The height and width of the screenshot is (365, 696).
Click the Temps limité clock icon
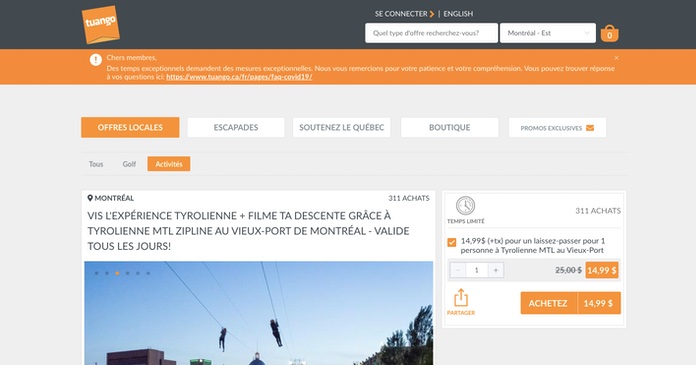coord(465,206)
